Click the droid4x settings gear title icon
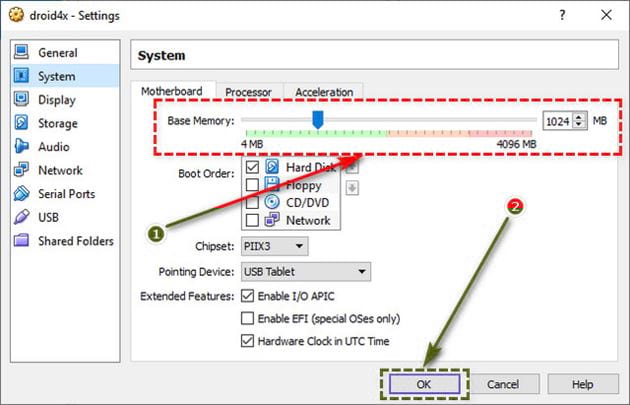 point(16,15)
